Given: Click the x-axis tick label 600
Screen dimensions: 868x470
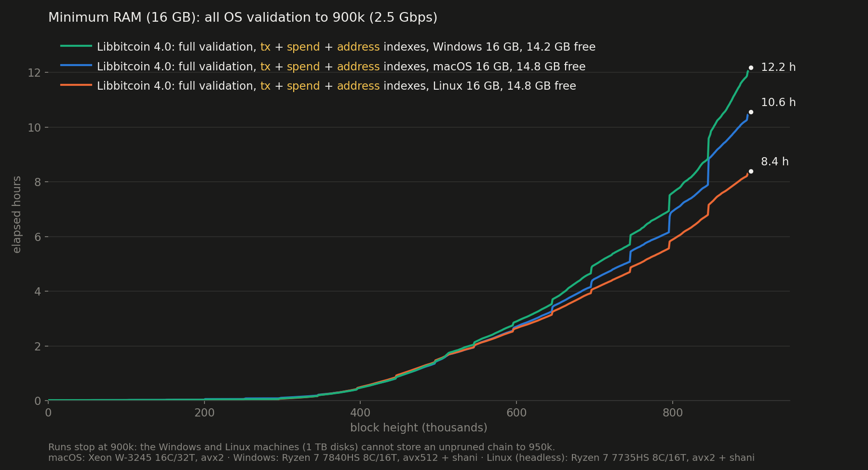Looking at the screenshot, I should click(x=516, y=413).
